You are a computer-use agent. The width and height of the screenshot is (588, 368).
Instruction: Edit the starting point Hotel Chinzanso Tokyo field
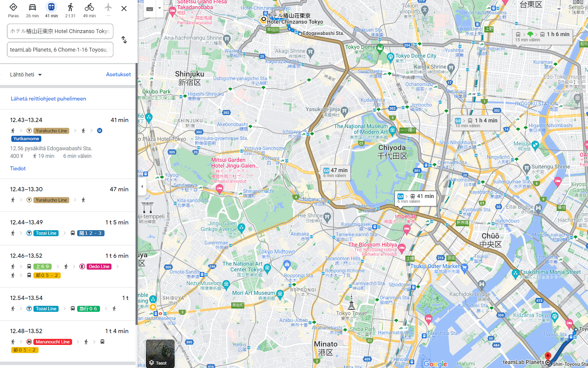point(60,31)
